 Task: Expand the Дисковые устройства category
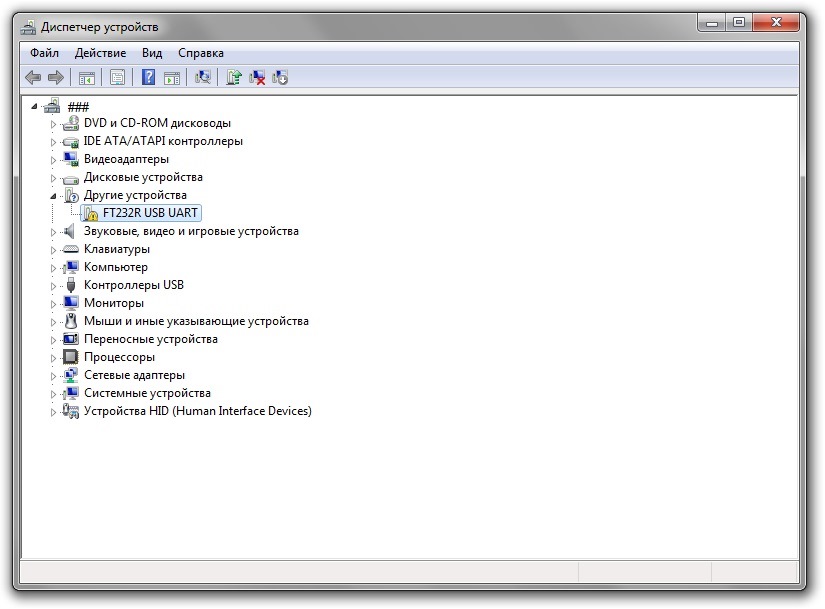pyautogui.click(x=53, y=178)
